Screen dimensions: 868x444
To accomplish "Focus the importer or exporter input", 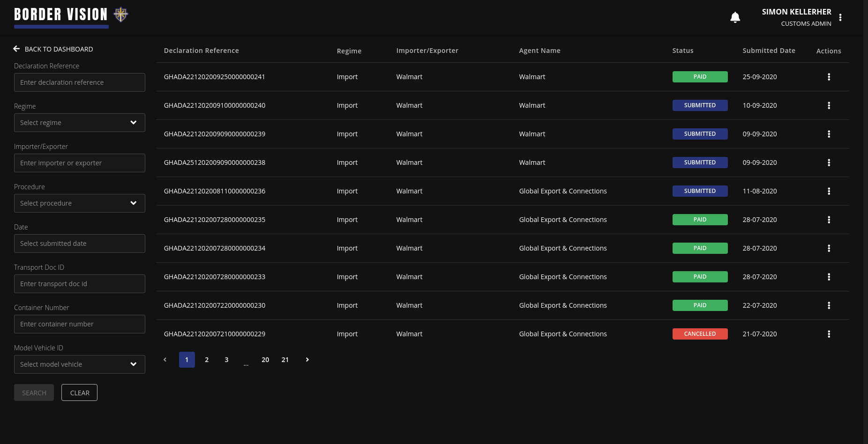I will click(80, 163).
